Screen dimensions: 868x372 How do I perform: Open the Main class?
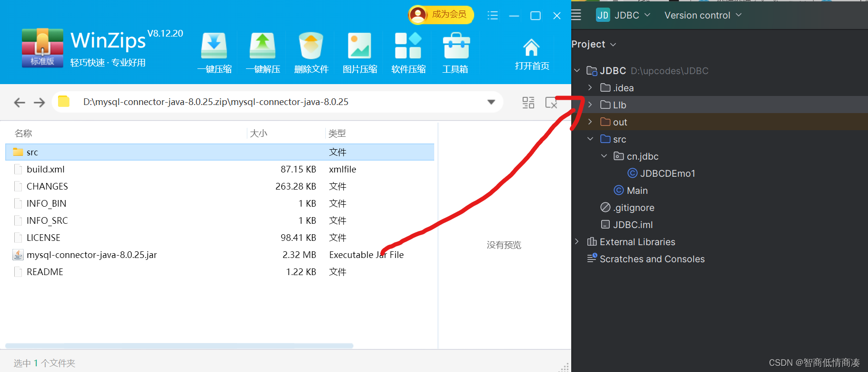pos(631,191)
